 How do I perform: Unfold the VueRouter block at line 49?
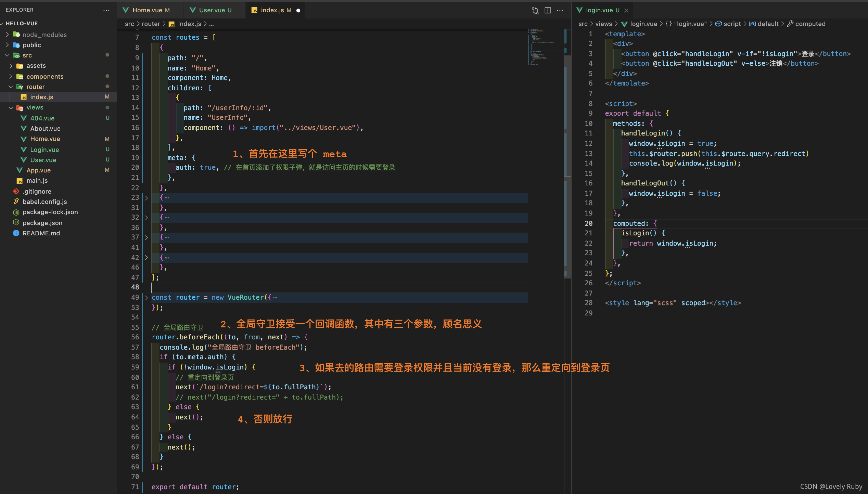pos(146,298)
